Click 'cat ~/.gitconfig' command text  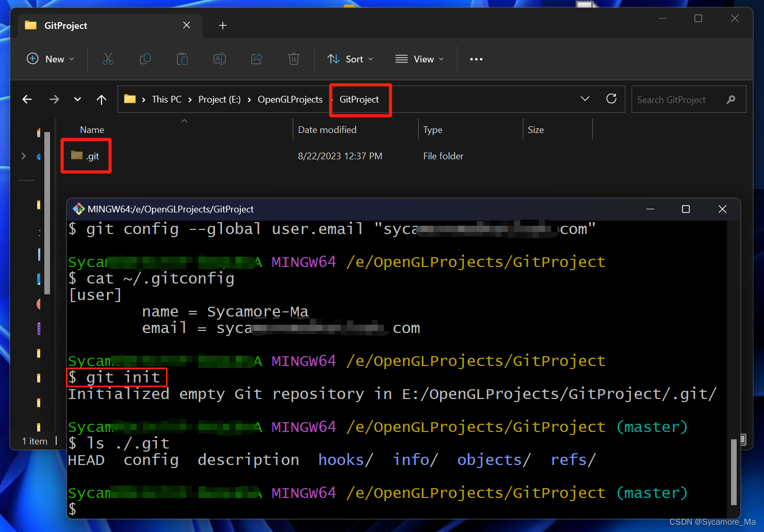click(160, 279)
